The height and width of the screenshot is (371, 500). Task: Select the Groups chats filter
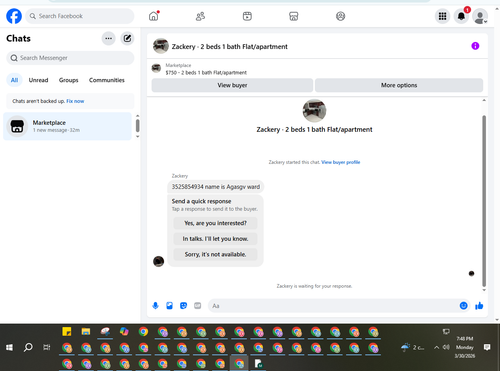pyautogui.click(x=68, y=80)
